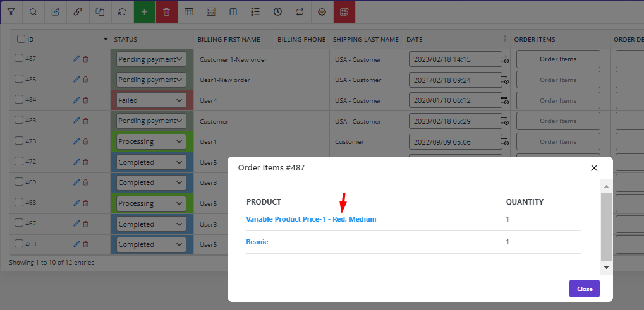
Task: Click the date field 2021/02/18 09:24
Action: (456, 80)
